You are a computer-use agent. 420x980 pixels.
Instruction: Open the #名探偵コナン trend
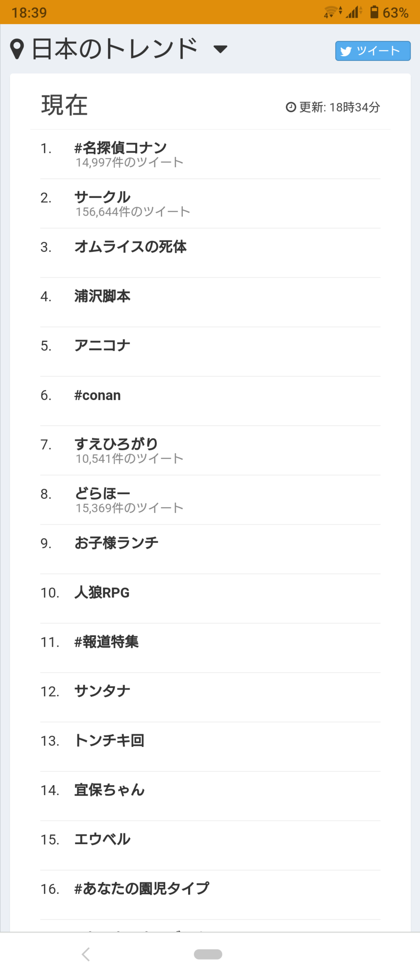pos(121,148)
